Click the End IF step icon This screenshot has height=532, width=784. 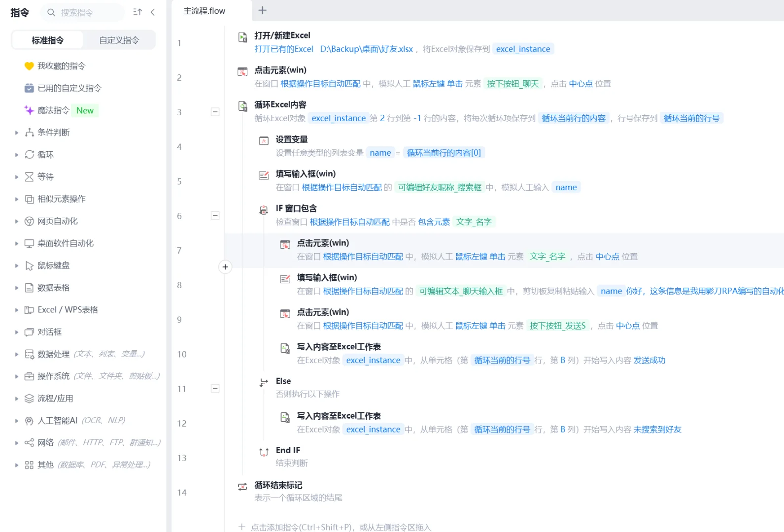tap(264, 452)
